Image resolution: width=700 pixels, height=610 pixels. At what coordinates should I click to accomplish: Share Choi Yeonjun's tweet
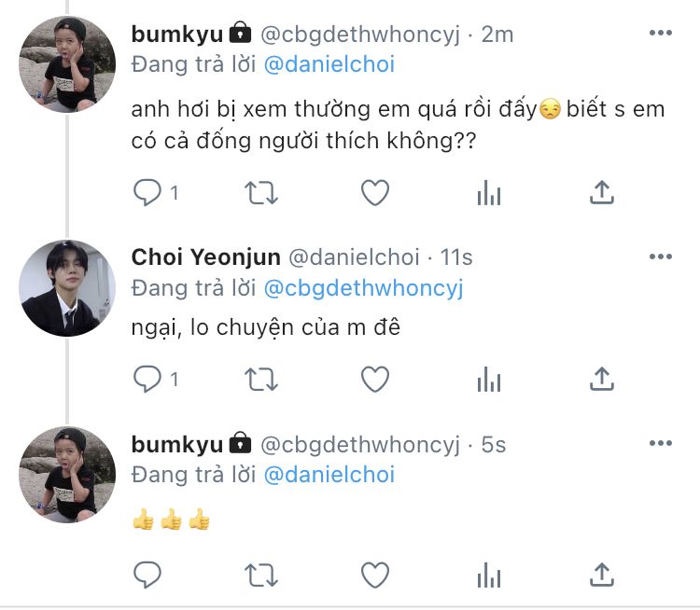603,379
